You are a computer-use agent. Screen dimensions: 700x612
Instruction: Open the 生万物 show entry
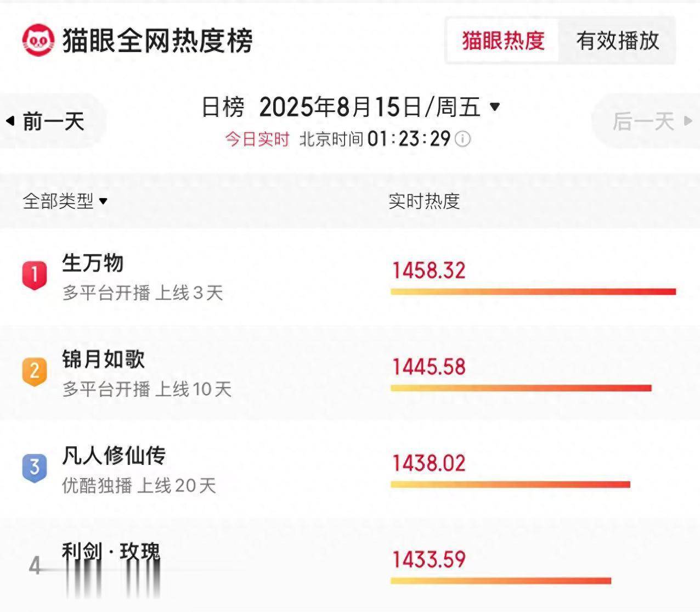tap(93, 263)
